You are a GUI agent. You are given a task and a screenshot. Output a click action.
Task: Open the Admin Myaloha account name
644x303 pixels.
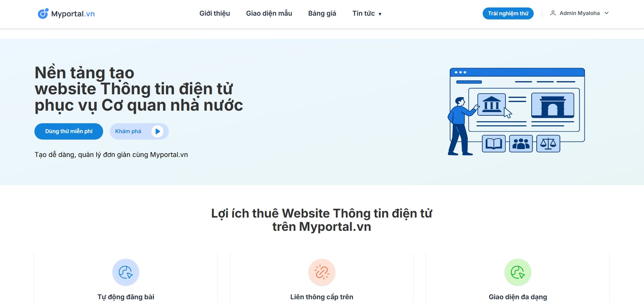(579, 13)
